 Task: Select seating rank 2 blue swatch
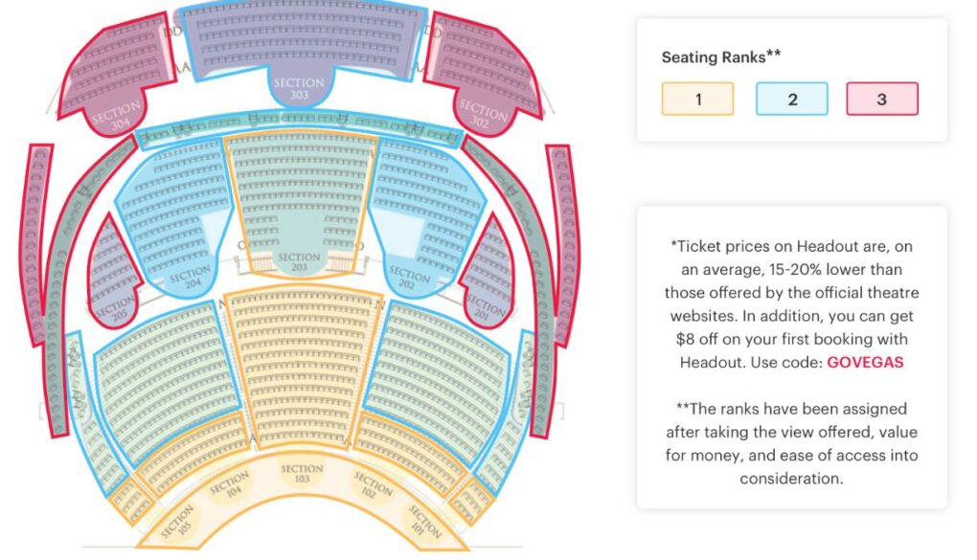pyautogui.click(x=791, y=99)
